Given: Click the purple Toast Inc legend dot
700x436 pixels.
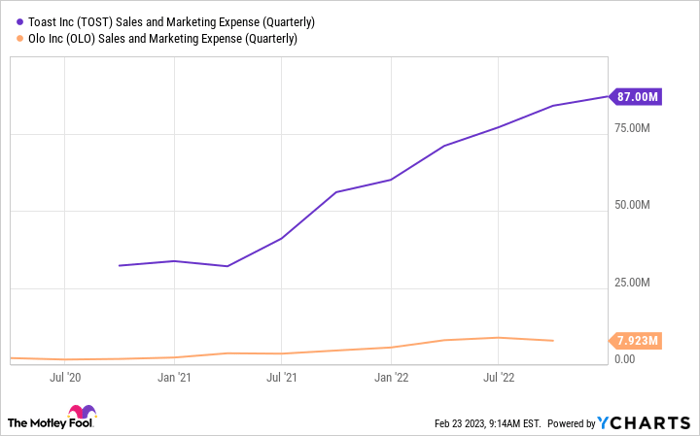Looking at the screenshot, I should 20,22.
